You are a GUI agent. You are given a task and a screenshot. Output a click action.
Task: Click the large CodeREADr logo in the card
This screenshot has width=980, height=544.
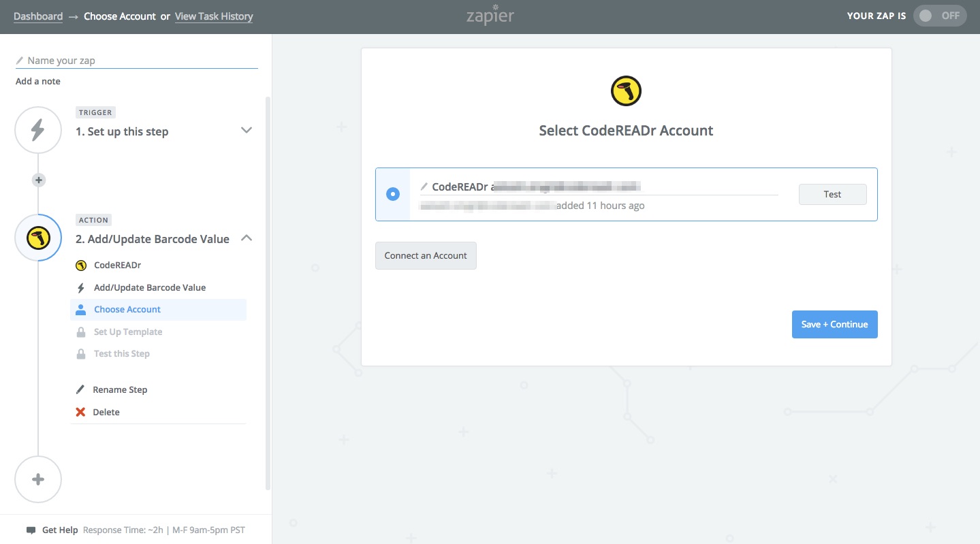pyautogui.click(x=626, y=91)
